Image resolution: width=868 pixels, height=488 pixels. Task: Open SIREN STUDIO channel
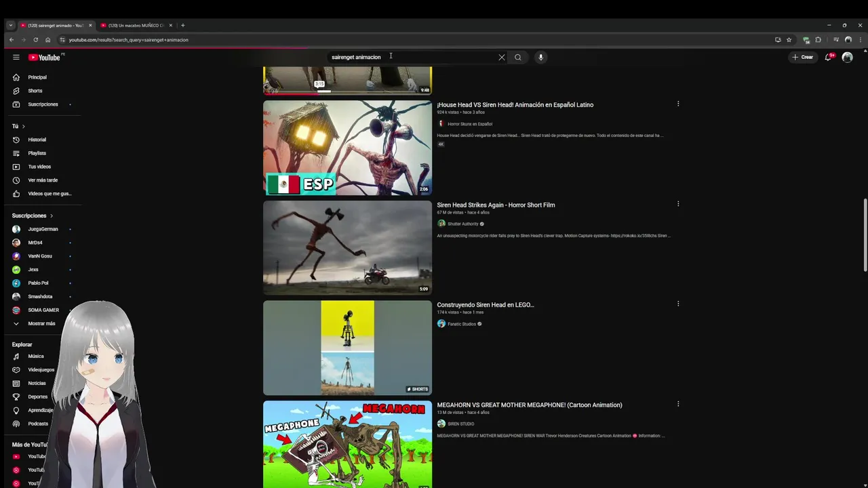coord(460,424)
